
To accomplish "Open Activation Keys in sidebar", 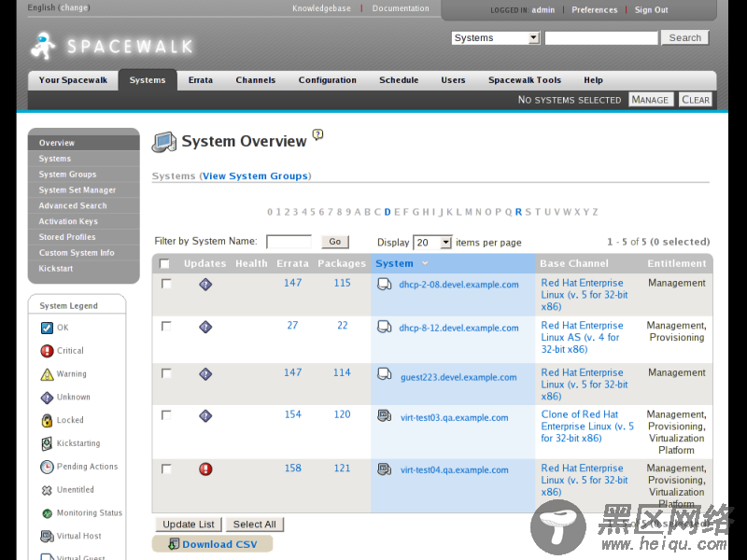I will [84, 221].
